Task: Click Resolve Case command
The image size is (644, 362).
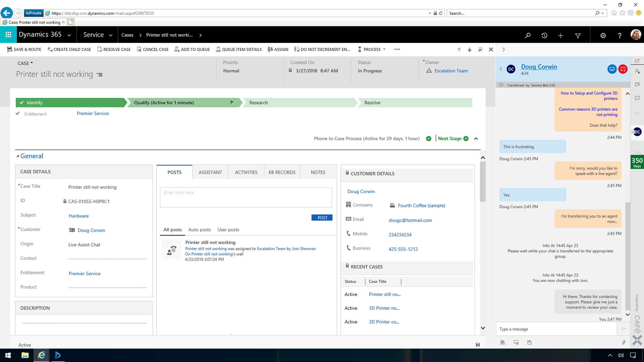Action: tap(114, 50)
